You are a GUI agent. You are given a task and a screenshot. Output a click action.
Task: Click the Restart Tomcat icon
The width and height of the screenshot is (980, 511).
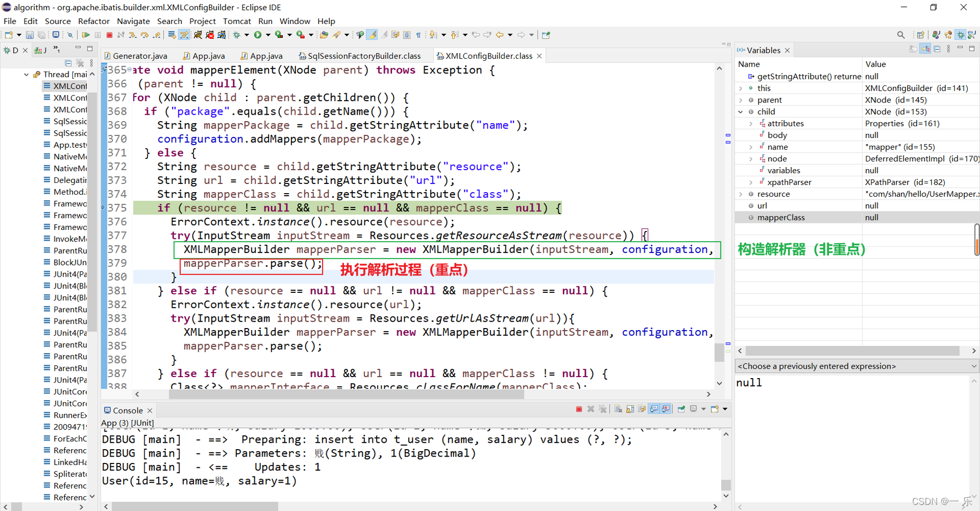[x=221, y=35]
